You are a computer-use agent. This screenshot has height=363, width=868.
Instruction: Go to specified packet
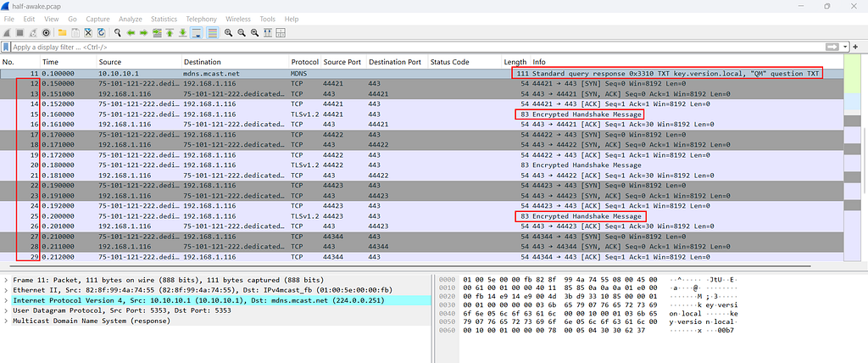[157, 33]
